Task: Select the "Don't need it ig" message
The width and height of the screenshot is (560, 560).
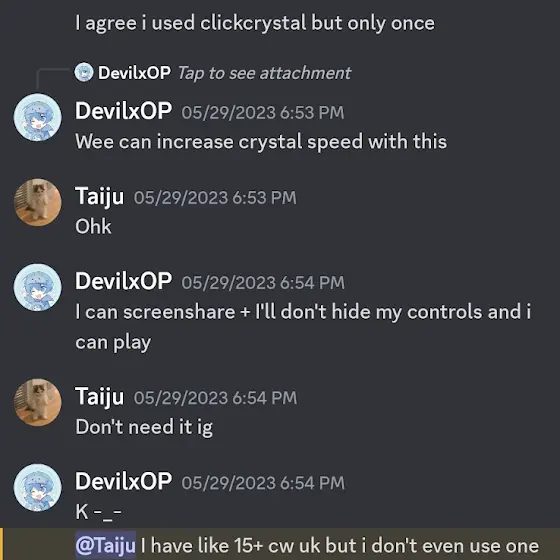Action: click(x=144, y=427)
